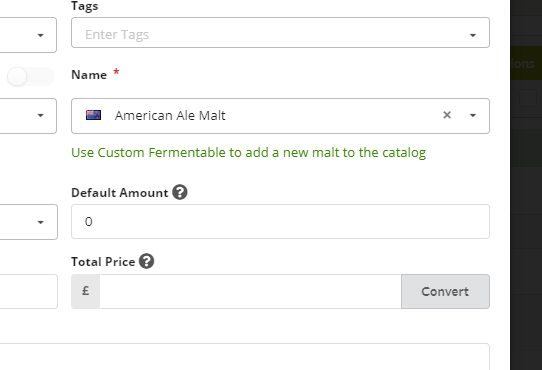The width and height of the screenshot is (542, 370).
Task: Click the large text area at the bottom
Action: 245,357
